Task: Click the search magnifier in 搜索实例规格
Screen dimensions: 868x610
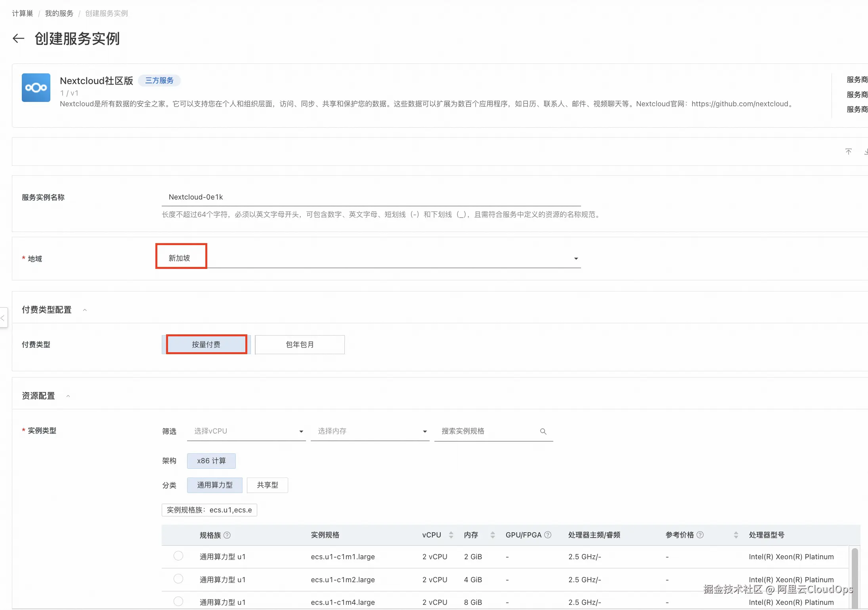Action: pos(543,432)
